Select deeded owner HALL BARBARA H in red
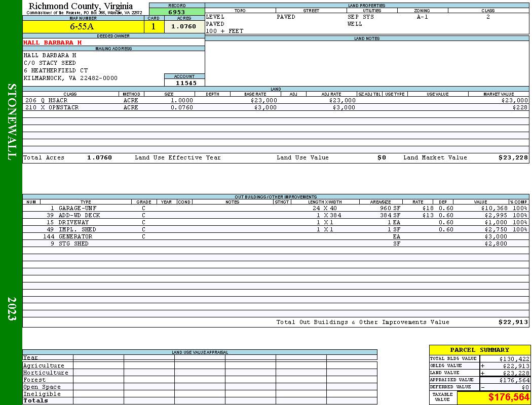The image size is (532, 405). click(53, 43)
